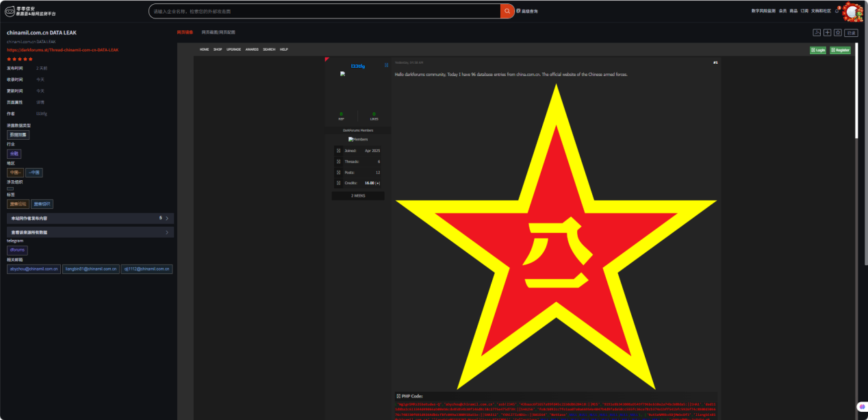The width and height of the screenshot is (868, 420).
Task: Open advanced query 高级查询
Action: click(x=527, y=11)
